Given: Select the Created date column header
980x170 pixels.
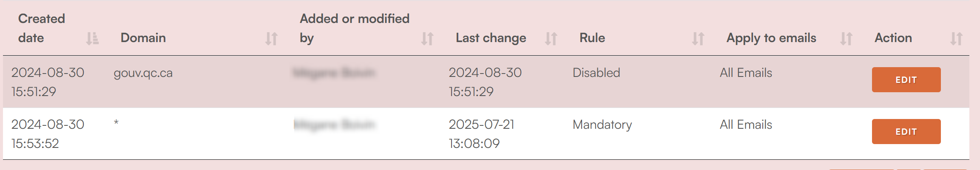Looking at the screenshot, I should pyautogui.click(x=42, y=28).
